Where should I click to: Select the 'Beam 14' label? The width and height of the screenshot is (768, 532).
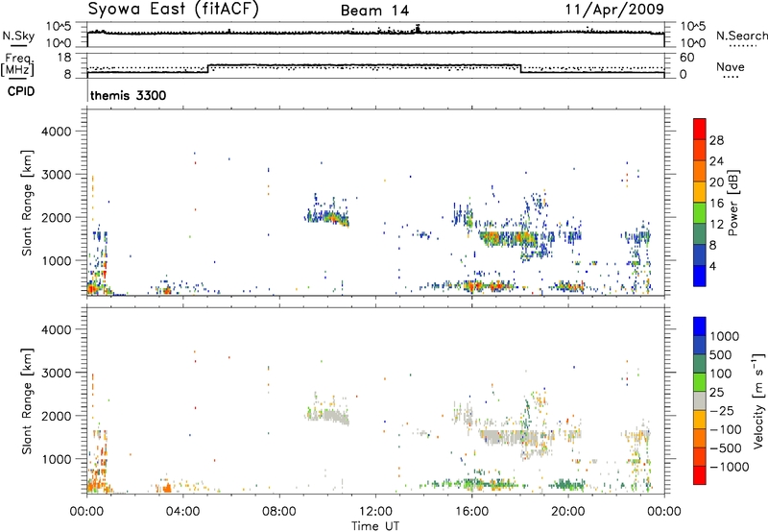point(374,11)
